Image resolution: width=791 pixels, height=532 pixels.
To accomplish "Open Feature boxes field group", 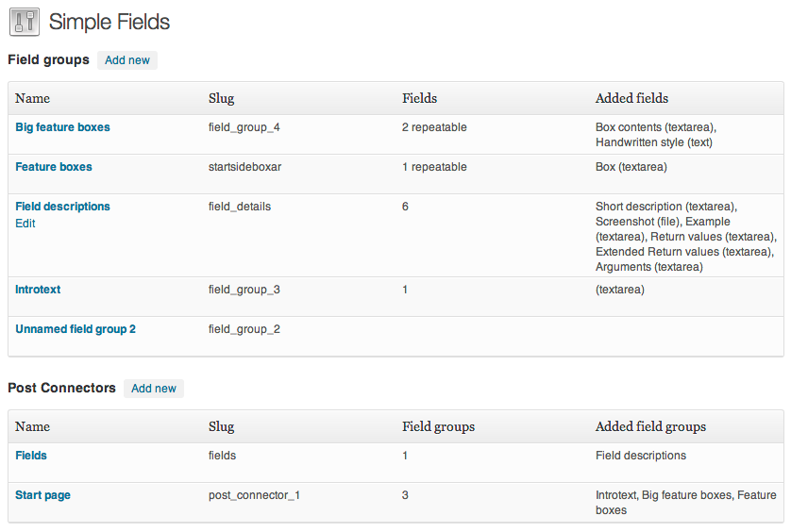I will 54,167.
